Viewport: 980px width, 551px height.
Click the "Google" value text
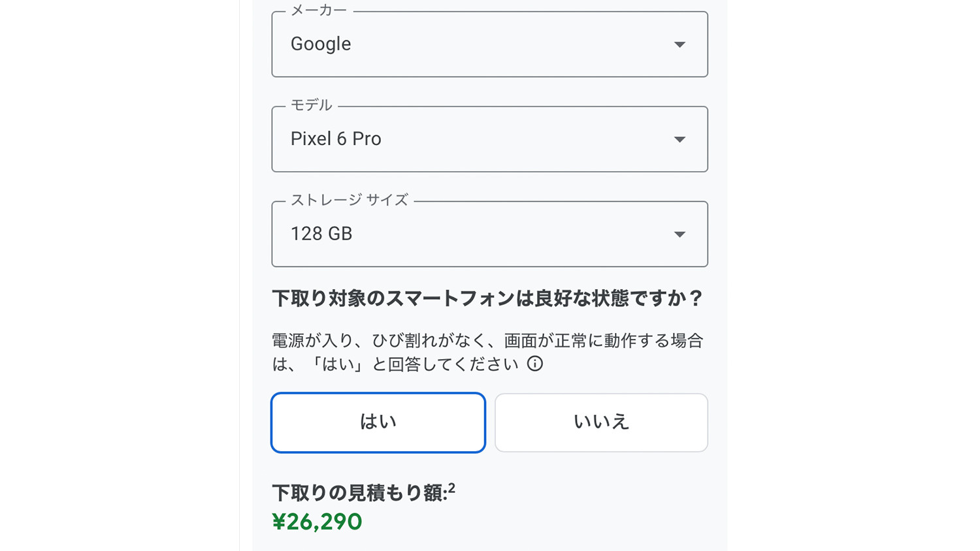tap(321, 44)
